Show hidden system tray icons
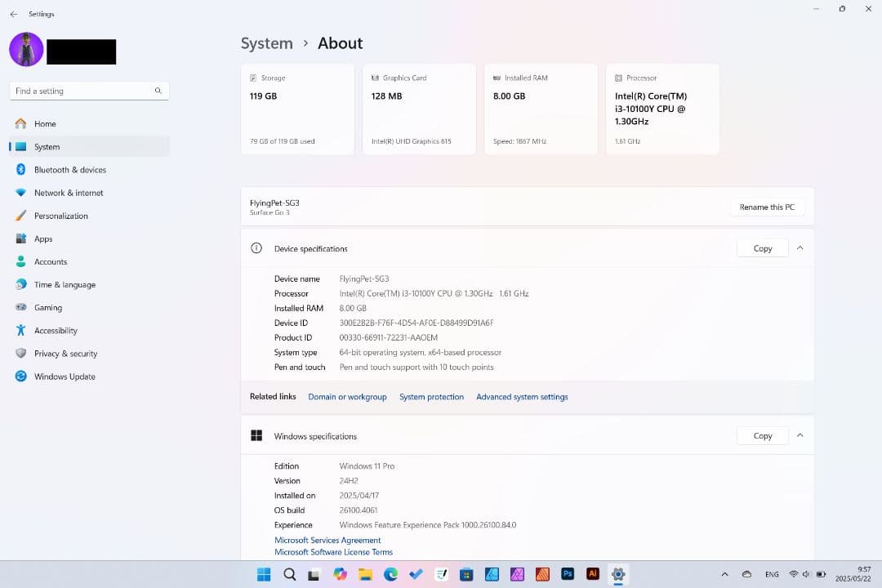Image resolution: width=882 pixels, height=588 pixels. pos(724,574)
